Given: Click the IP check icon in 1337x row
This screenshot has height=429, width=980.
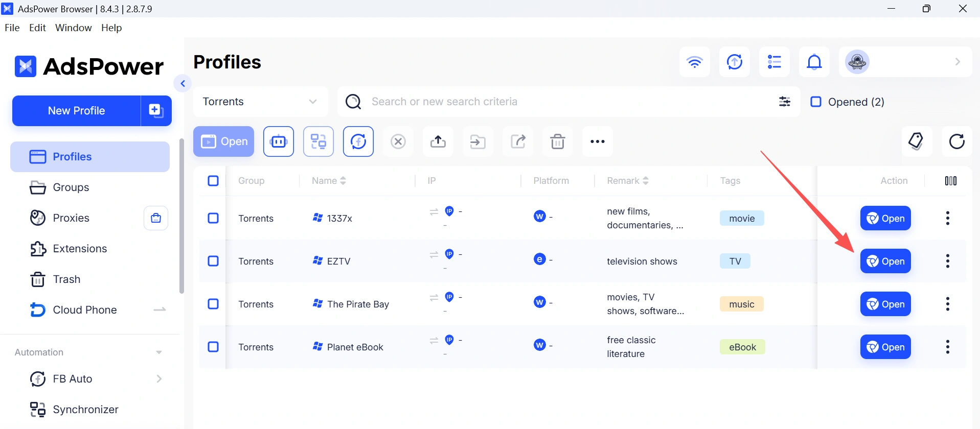Looking at the screenshot, I should tap(449, 211).
